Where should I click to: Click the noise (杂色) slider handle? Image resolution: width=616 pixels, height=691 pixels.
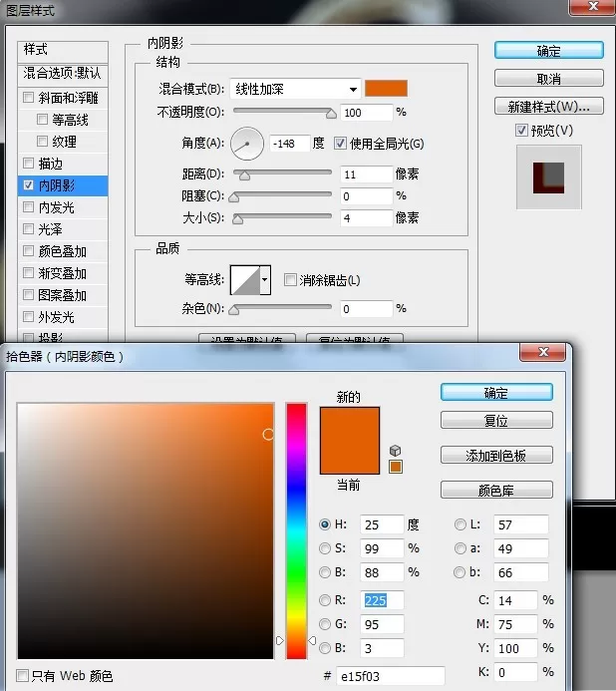tap(234, 310)
